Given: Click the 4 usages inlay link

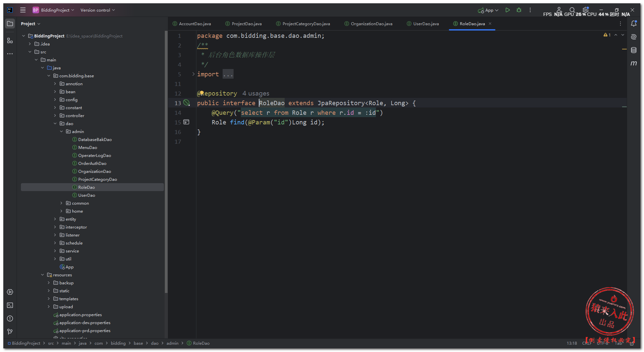Looking at the screenshot, I should (x=256, y=94).
